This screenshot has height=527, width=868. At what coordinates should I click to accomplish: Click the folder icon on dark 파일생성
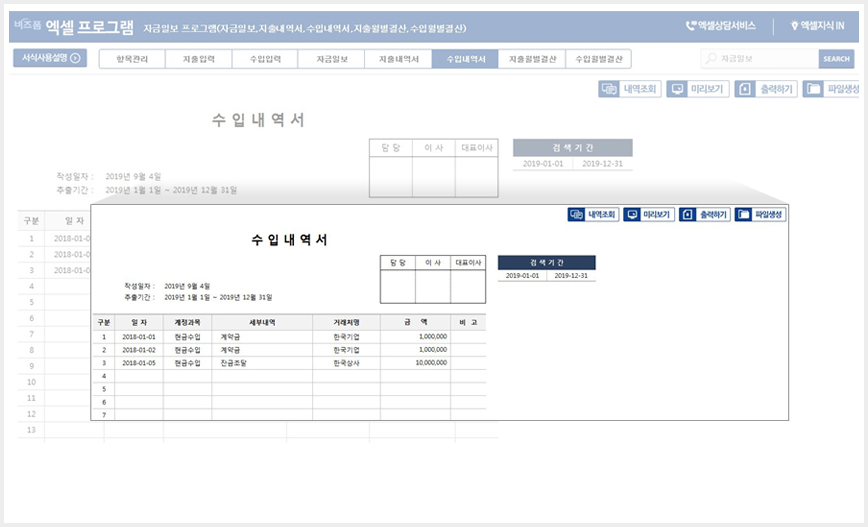click(x=743, y=214)
